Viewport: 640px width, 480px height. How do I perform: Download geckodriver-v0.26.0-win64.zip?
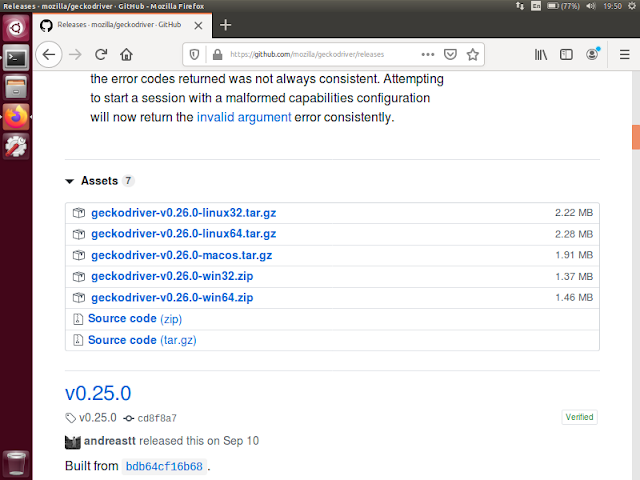172,298
